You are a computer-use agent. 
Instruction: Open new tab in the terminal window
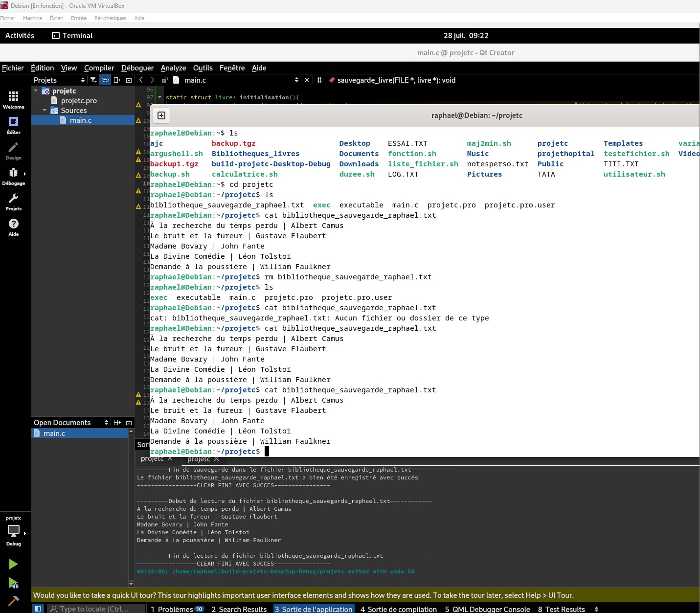coord(161,115)
